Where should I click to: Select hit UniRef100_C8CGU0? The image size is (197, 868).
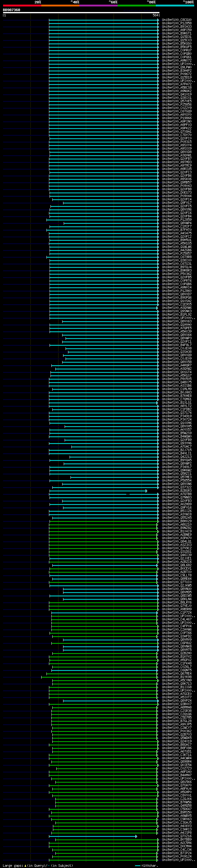click(176, 20)
